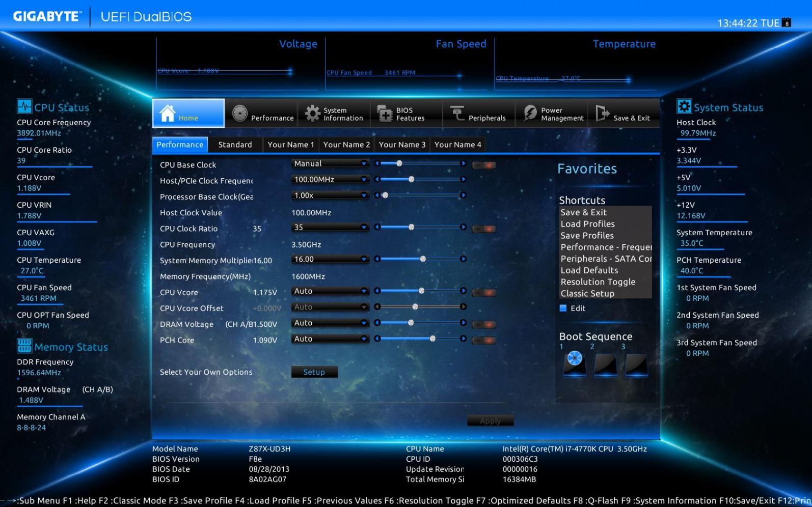Click the Setup button
This screenshot has height=507, width=812.
[x=314, y=372]
